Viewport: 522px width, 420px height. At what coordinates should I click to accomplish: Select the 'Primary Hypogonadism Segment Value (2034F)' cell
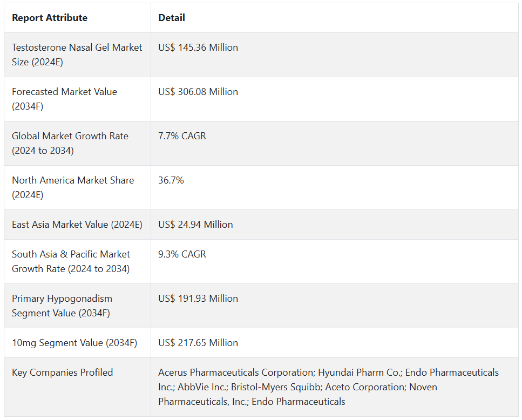pyautogui.click(x=62, y=306)
